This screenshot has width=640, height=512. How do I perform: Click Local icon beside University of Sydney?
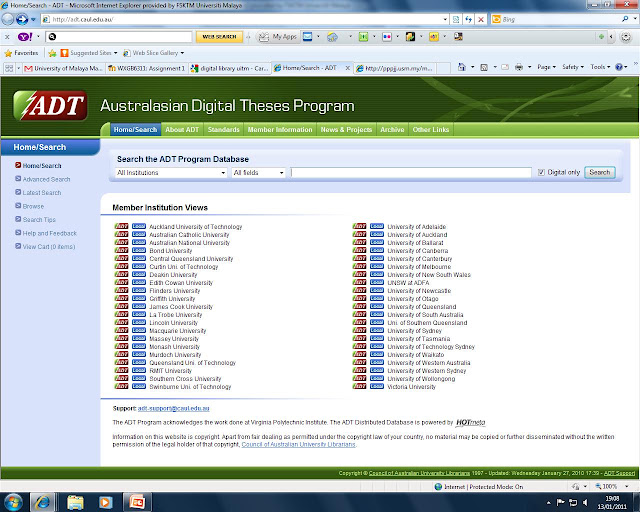point(377,330)
